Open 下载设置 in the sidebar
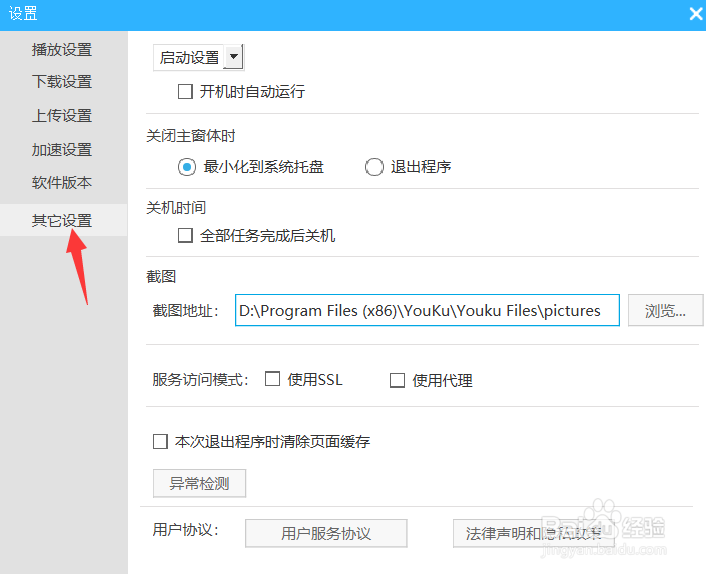Viewport: 706px width, 574px height. (x=62, y=81)
